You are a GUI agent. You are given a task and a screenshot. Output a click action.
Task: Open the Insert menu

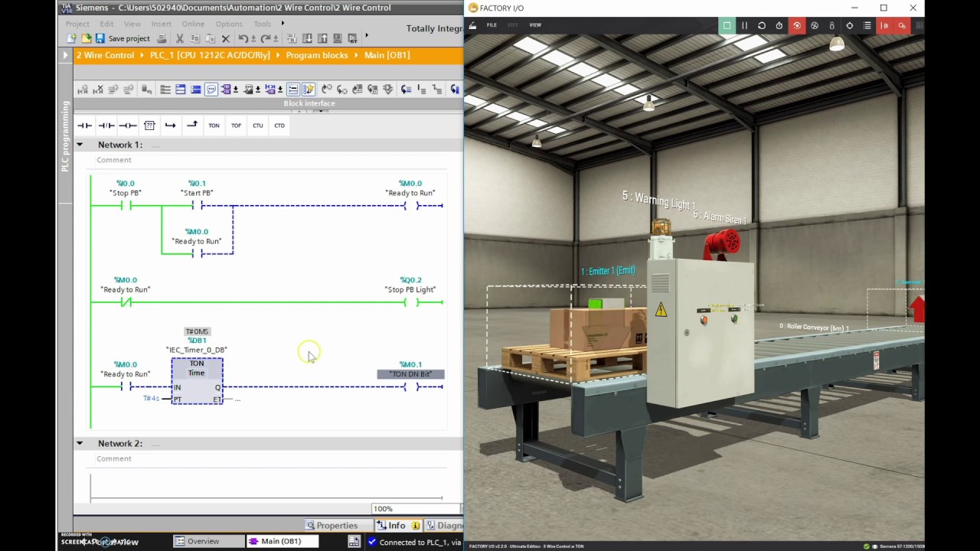coord(161,24)
